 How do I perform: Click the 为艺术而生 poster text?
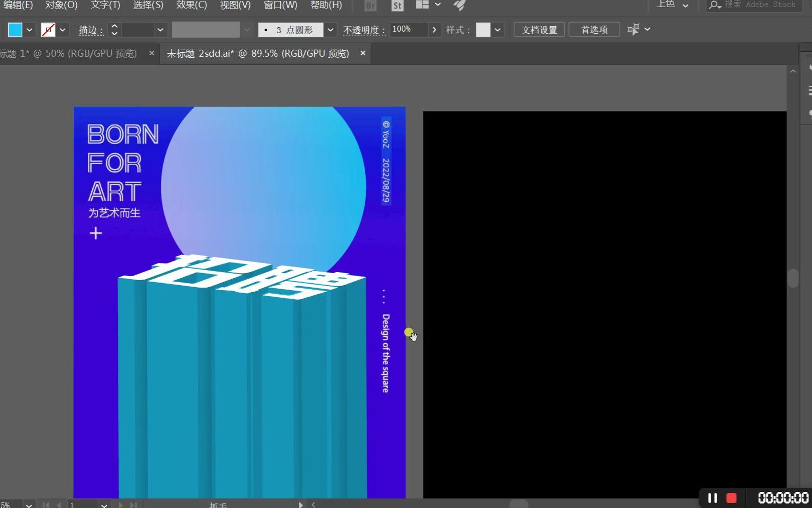click(114, 213)
